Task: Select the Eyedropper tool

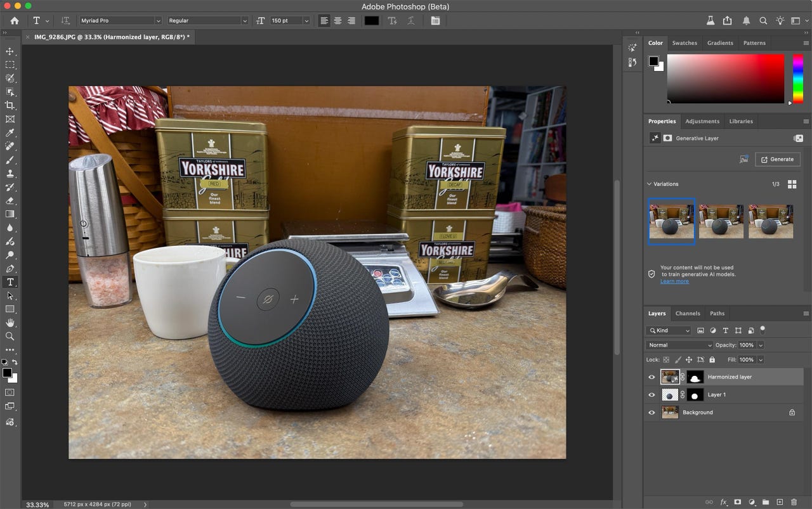Action: click(10, 132)
